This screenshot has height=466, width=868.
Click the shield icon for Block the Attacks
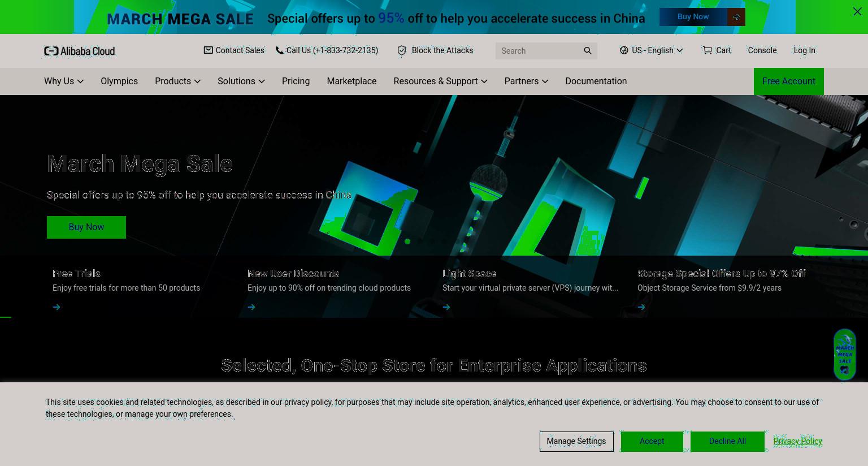(402, 50)
